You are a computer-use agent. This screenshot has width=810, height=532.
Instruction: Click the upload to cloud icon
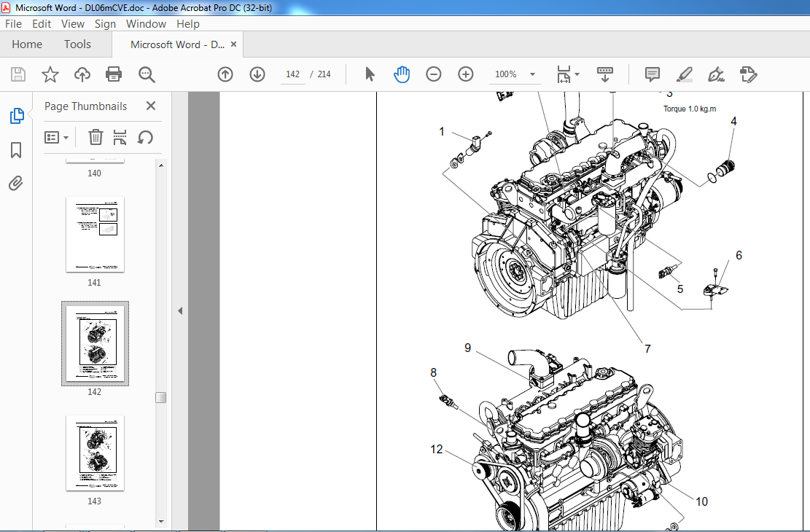click(82, 74)
